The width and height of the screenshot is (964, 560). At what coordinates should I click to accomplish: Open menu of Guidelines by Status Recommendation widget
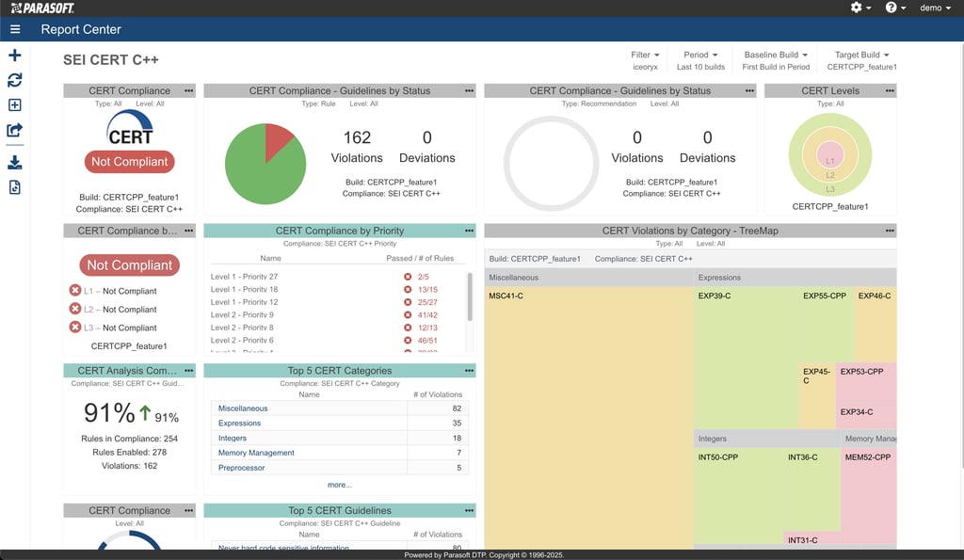click(x=749, y=90)
